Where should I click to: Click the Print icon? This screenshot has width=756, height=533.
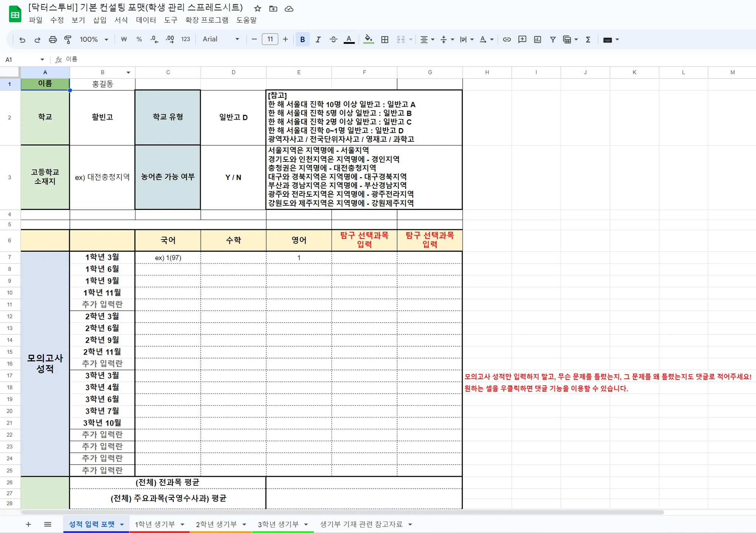[x=53, y=39]
